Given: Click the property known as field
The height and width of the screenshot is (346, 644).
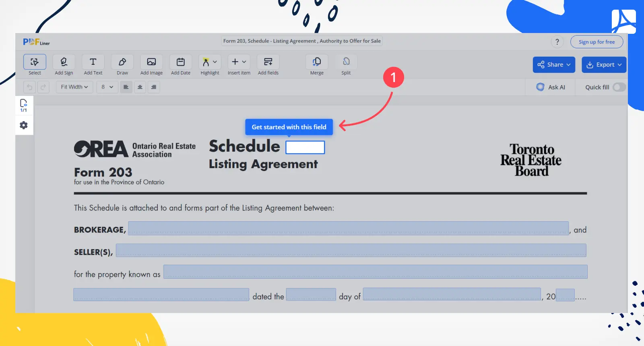Looking at the screenshot, I should point(376,272).
